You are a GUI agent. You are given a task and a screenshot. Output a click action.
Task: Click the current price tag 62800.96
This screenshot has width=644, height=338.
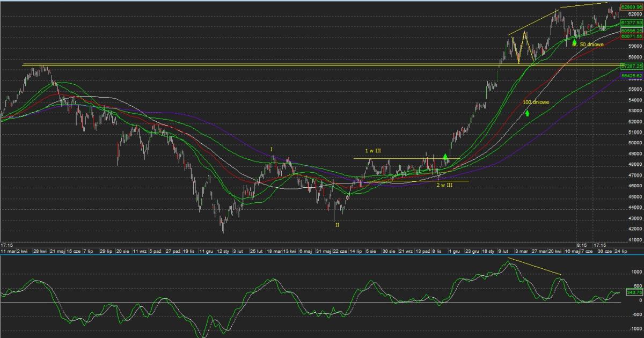click(x=631, y=6)
